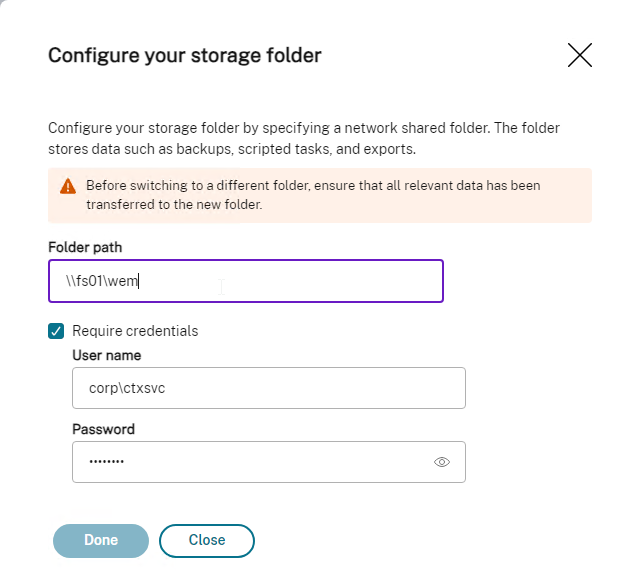Click the warning line transferred to new folder
This screenshot has width=618, height=575.
pyautogui.click(x=174, y=204)
